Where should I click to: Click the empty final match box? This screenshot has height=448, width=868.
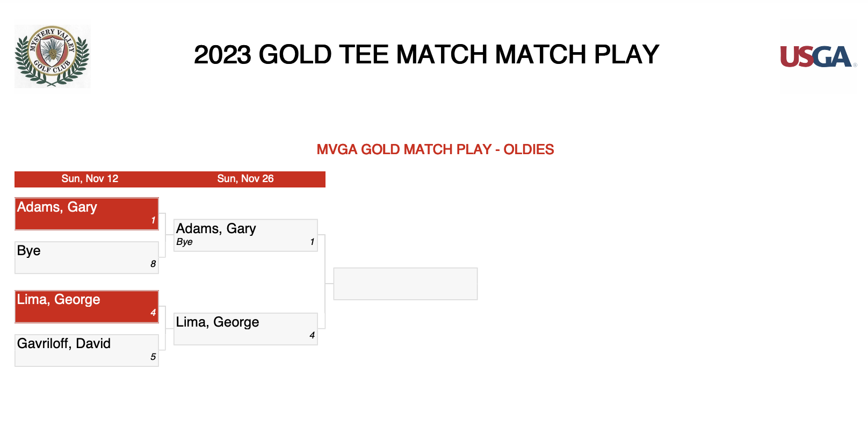(406, 284)
